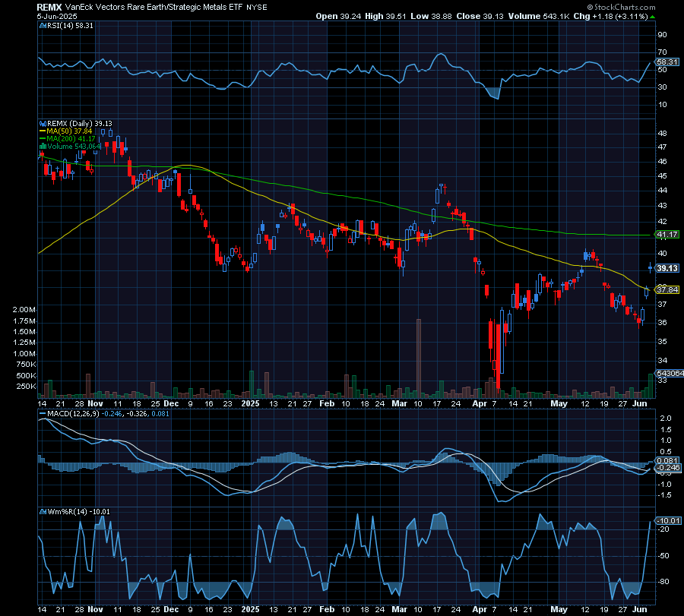Click the Wm%R wave icon
Screen dimensions: 684x616
[44, 511]
